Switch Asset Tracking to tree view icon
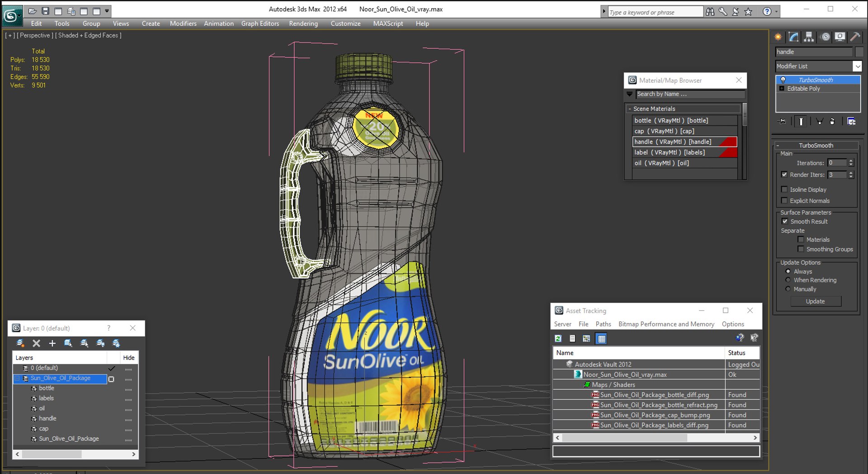The image size is (868, 474). (586, 338)
